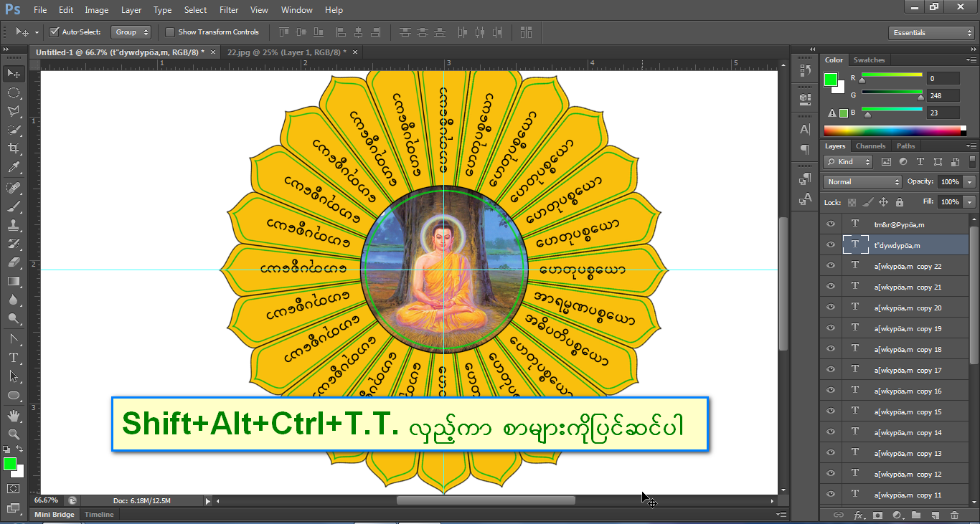Open the Character panel icon
The height and width of the screenshot is (524, 980).
pos(805,129)
